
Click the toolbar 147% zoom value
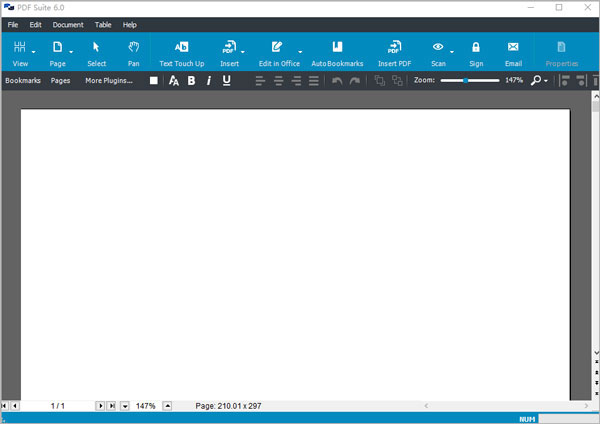click(514, 80)
